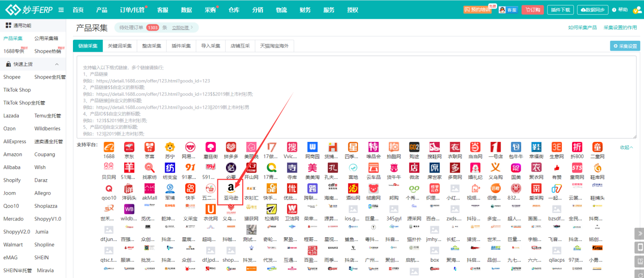Choose the 拼多多 platform icon
The width and height of the screenshot is (644, 278).
tap(231, 147)
